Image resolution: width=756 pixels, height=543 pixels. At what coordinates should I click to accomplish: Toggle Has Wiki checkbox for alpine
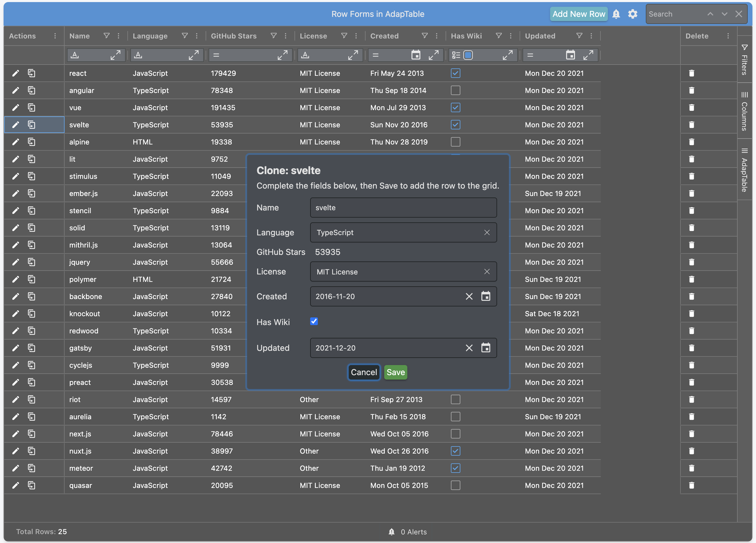455,142
